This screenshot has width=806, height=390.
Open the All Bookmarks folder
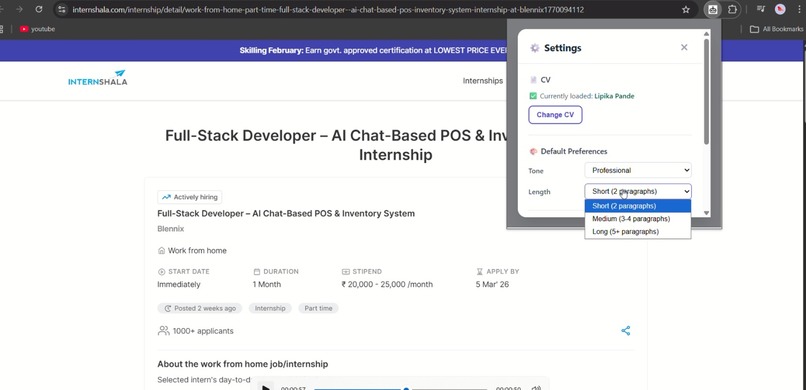tap(776, 29)
